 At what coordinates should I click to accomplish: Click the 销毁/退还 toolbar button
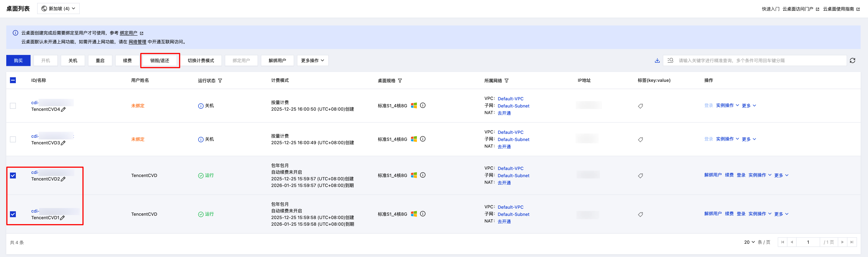(160, 61)
